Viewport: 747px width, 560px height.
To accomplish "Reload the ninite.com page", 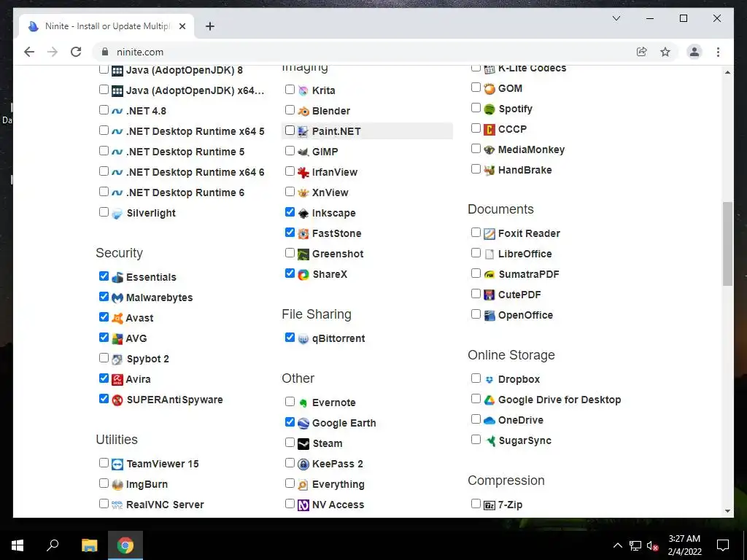I will 76,52.
